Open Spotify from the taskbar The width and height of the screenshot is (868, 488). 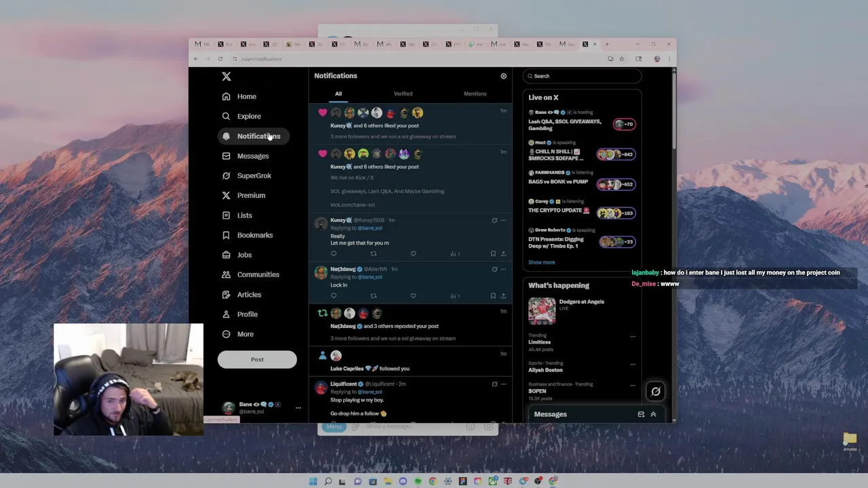click(x=418, y=481)
